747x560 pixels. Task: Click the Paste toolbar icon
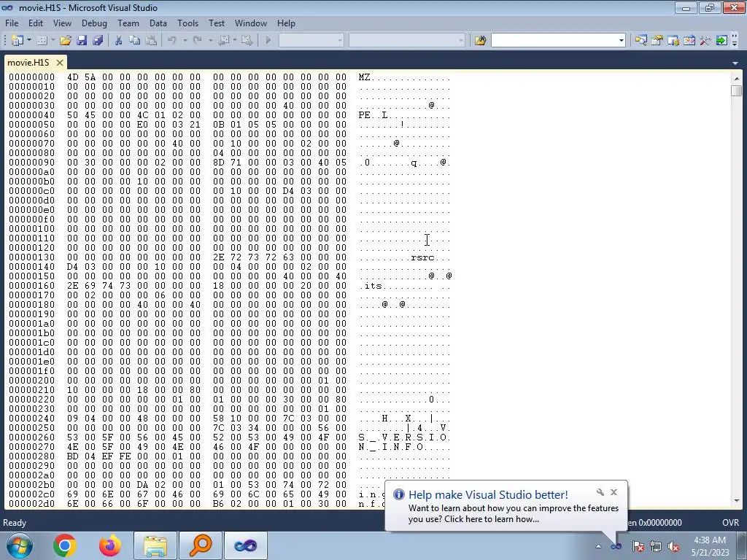click(151, 41)
